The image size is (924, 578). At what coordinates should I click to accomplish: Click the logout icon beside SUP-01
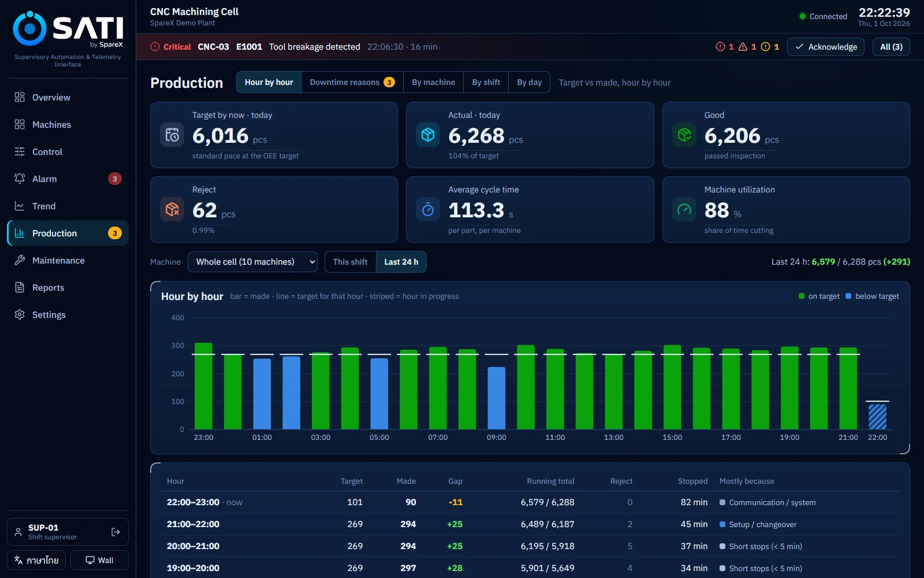click(115, 532)
